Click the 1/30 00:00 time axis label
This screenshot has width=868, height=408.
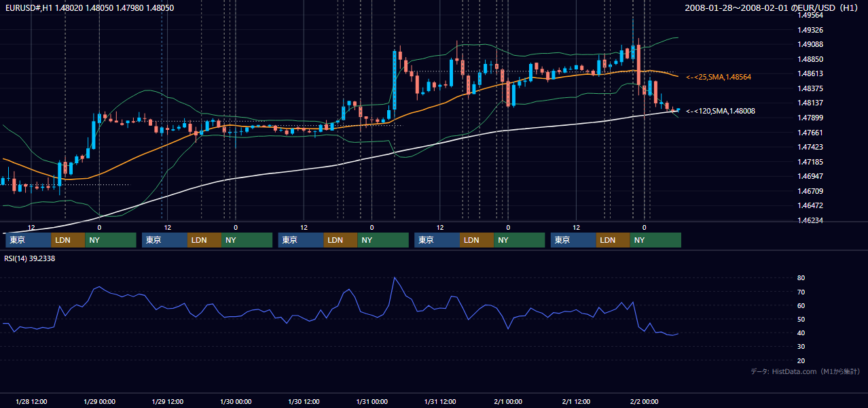[x=236, y=401]
